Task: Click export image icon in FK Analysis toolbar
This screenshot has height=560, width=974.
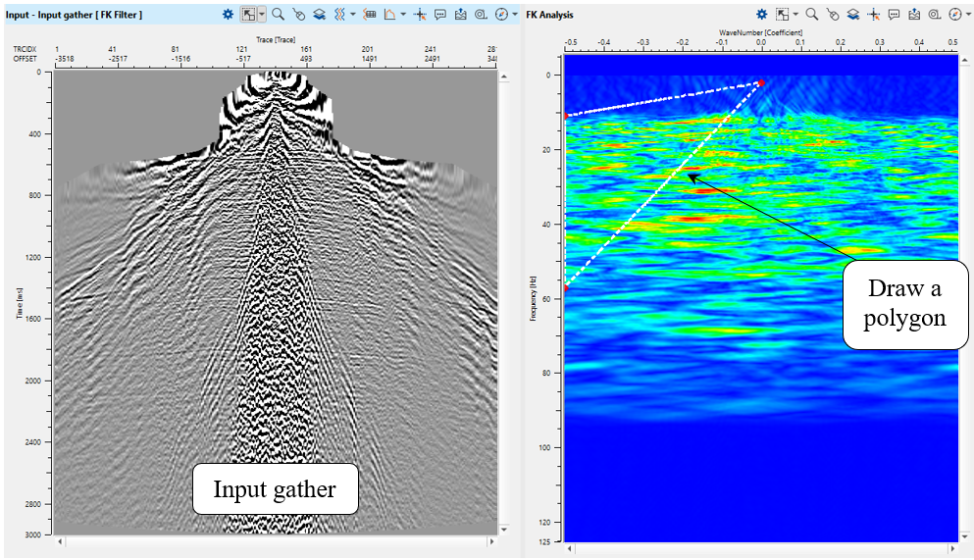Action: click(913, 15)
